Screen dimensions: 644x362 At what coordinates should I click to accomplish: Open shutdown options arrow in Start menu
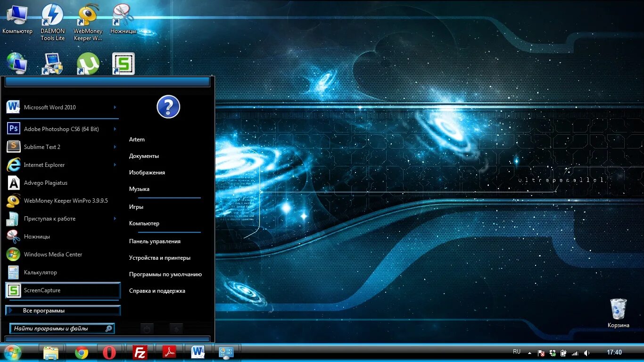tap(176, 329)
